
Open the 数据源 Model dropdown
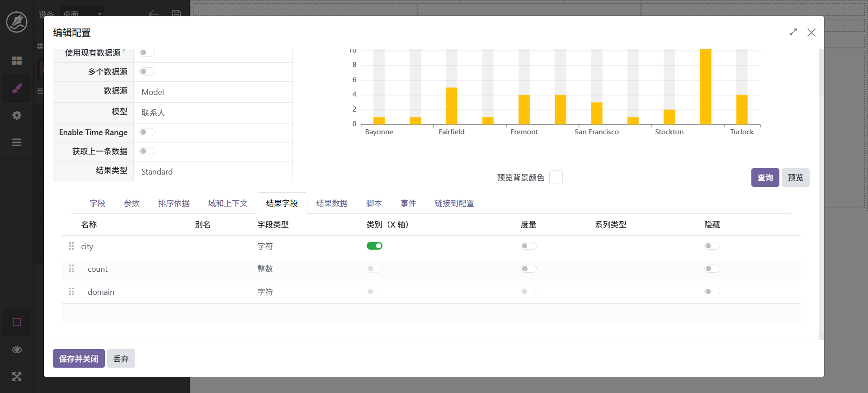212,92
